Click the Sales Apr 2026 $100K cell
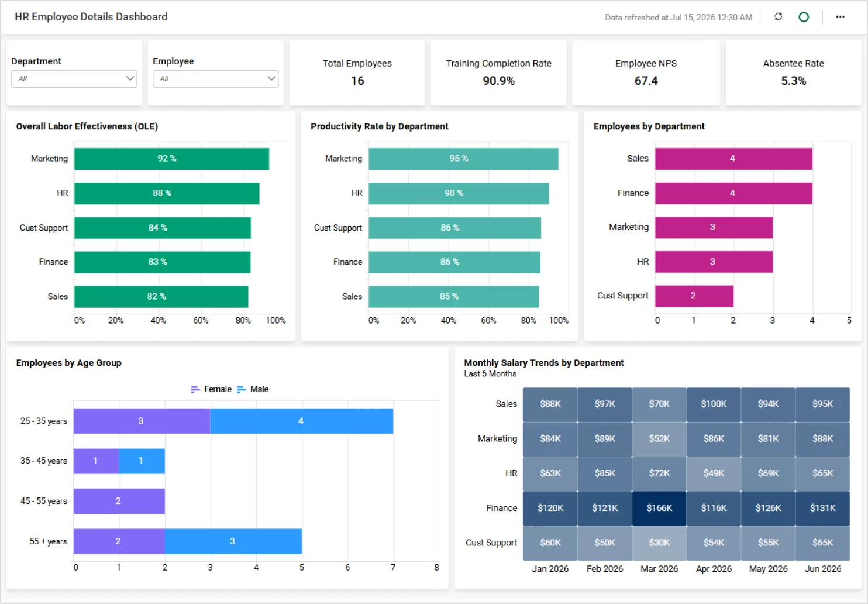 click(x=714, y=404)
